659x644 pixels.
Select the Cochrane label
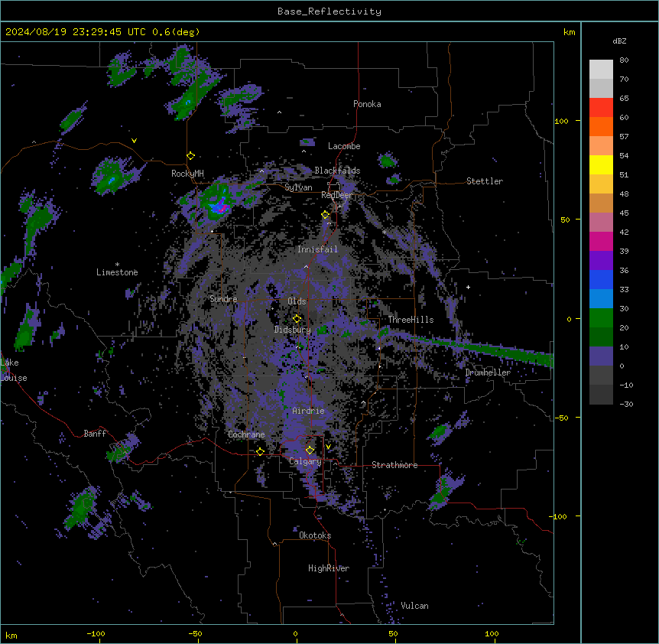(x=246, y=434)
